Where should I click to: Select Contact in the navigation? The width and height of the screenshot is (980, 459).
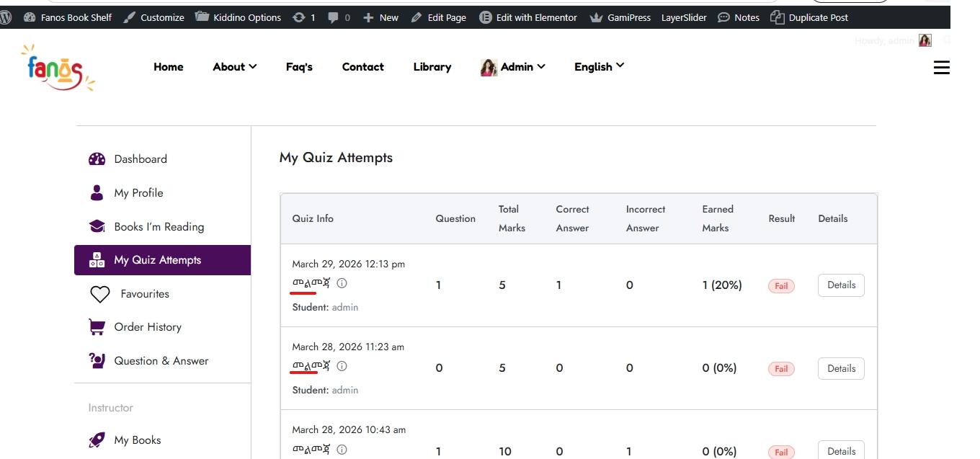coord(362,67)
